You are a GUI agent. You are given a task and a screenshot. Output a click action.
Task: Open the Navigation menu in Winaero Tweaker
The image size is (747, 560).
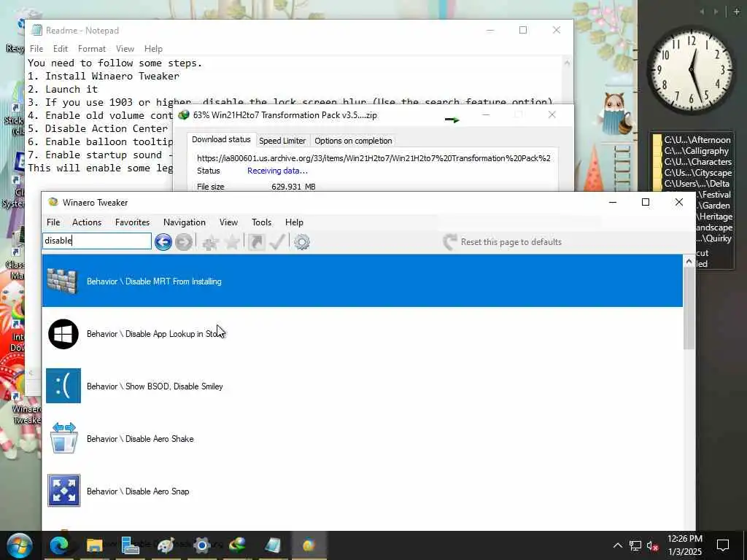(x=185, y=222)
